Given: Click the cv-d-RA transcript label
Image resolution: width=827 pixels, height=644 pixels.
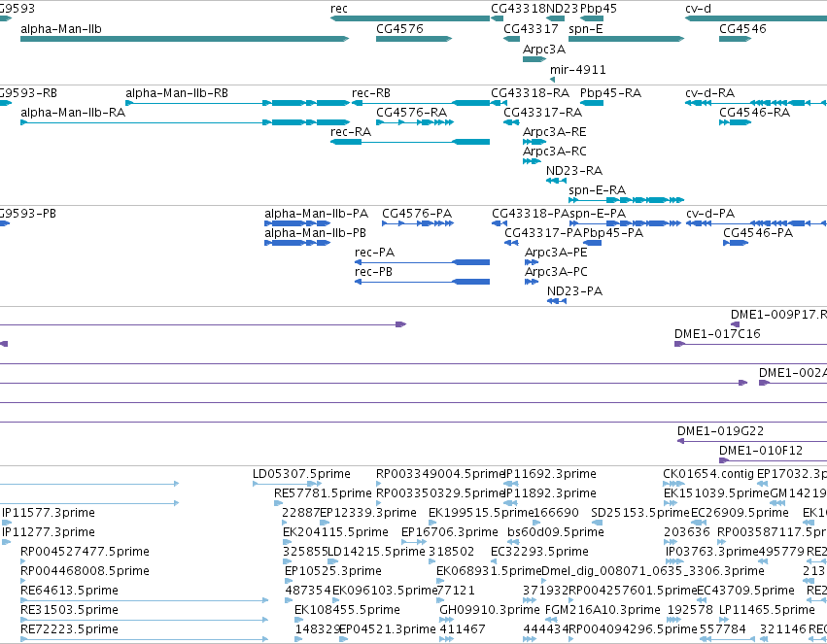Looking at the screenshot, I should click(709, 92).
